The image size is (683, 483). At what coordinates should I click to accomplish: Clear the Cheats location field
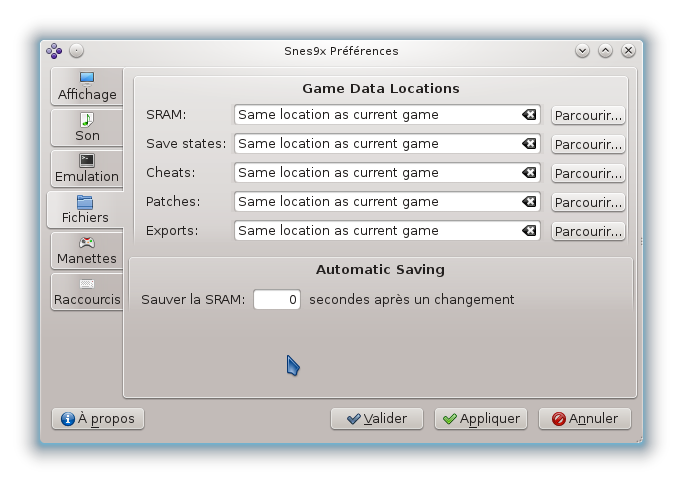pyautogui.click(x=529, y=172)
